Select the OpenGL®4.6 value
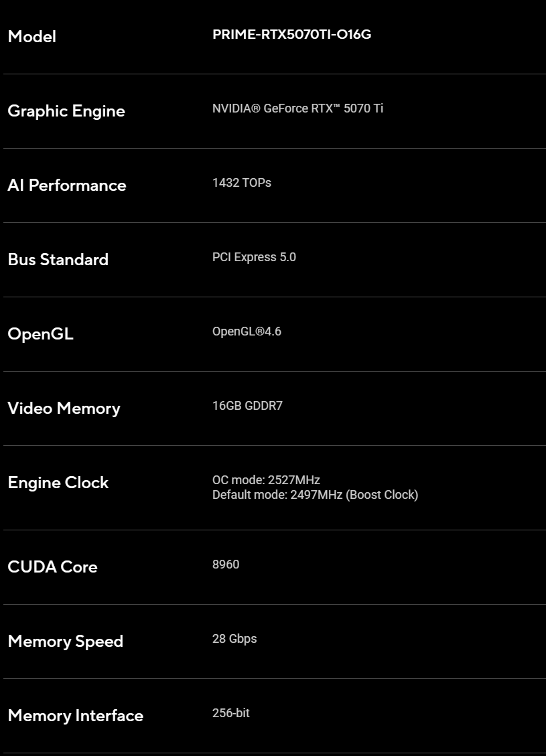This screenshot has width=546, height=756. 247,331
